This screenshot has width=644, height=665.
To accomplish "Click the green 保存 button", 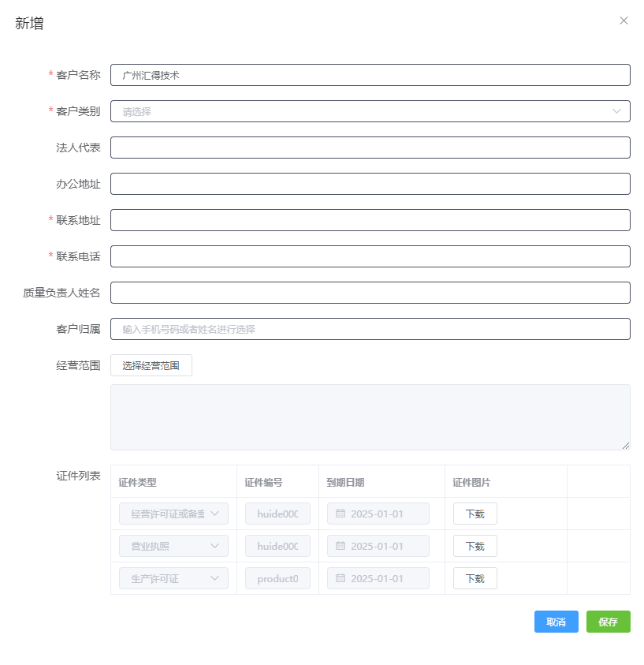I will 608,622.
